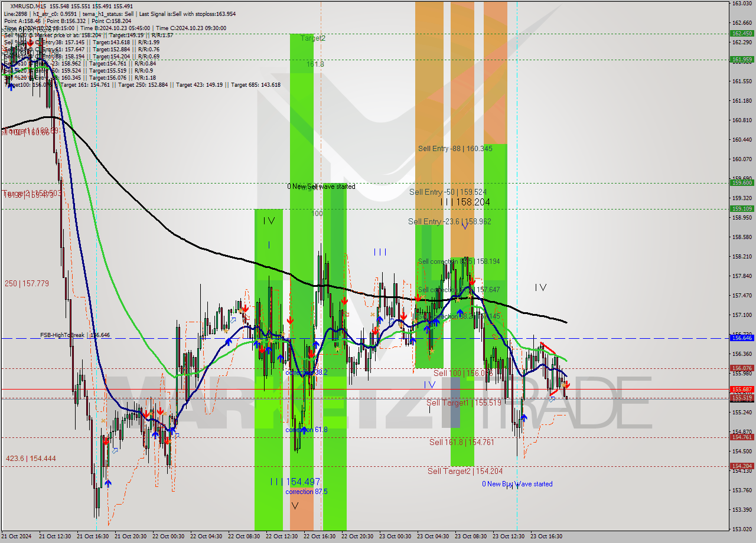Viewport: 756px width, 543px height.
Task: Select the '21 Oct 16:30' time axis label
Action: point(93,537)
